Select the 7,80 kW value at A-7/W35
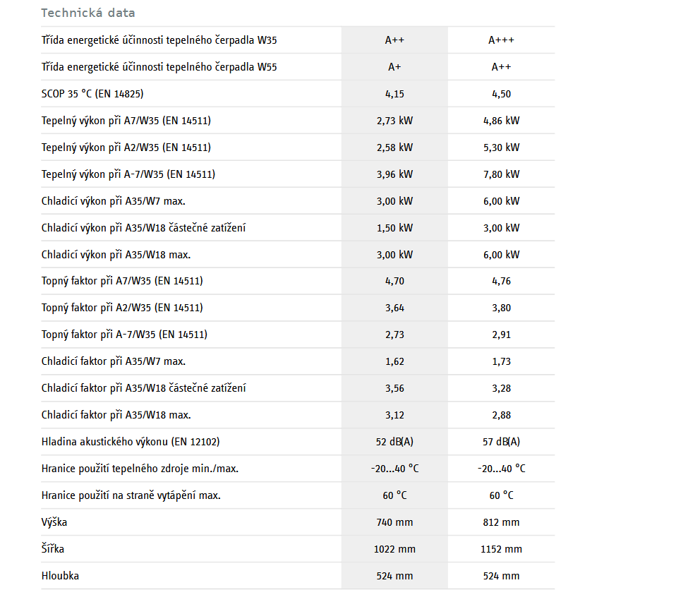This screenshot has height=590, width=700. (501, 174)
